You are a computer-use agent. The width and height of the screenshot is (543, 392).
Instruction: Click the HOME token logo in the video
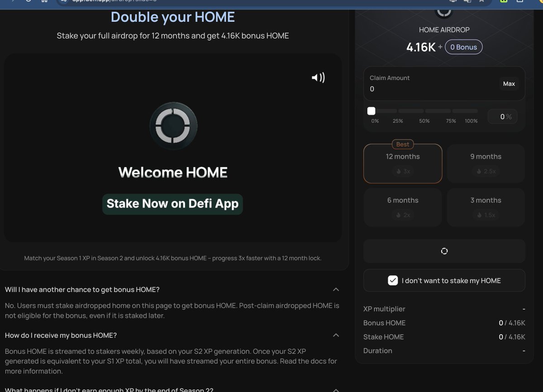pyautogui.click(x=173, y=126)
